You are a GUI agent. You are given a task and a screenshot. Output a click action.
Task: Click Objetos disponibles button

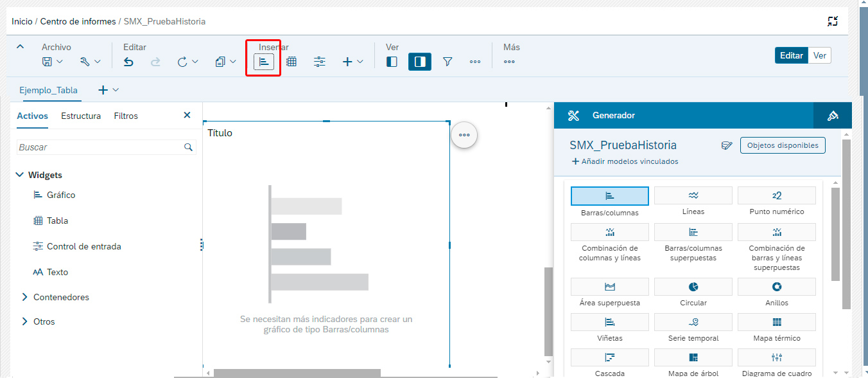coord(783,145)
